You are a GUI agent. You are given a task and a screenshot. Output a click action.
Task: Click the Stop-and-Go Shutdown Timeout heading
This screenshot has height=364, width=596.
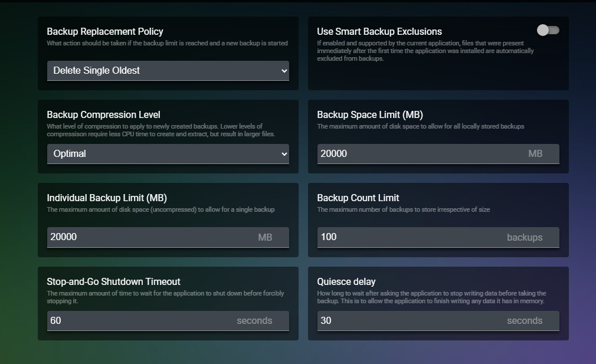[113, 281]
